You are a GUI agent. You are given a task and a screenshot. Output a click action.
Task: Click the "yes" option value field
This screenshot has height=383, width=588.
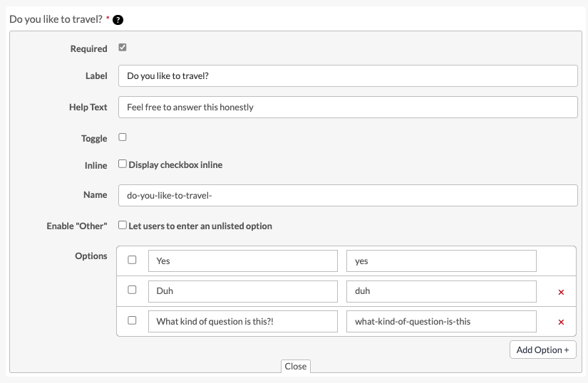[440, 261]
